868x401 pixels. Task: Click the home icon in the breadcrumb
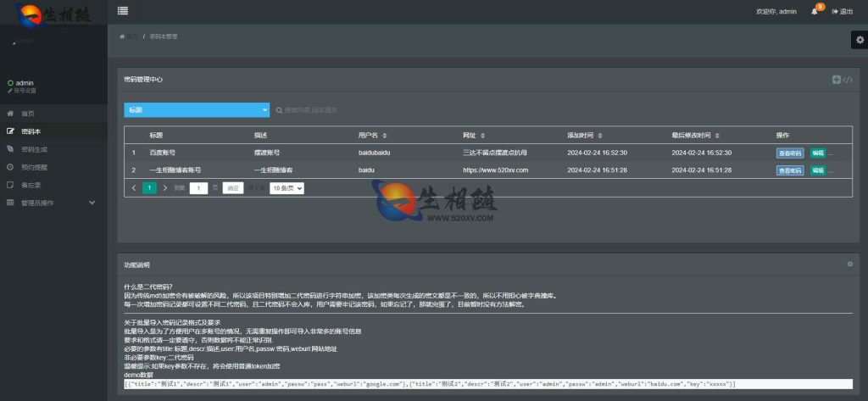pyautogui.click(x=122, y=36)
